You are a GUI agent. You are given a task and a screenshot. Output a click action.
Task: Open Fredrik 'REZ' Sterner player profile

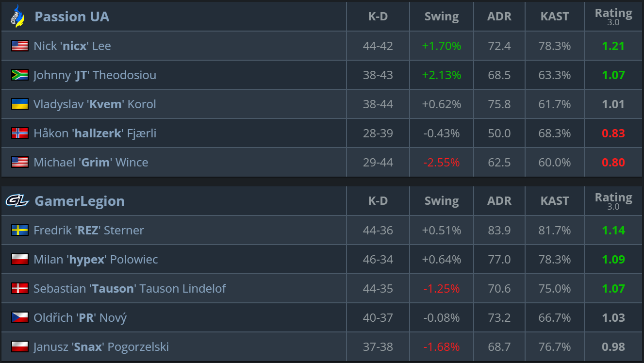[x=89, y=231]
